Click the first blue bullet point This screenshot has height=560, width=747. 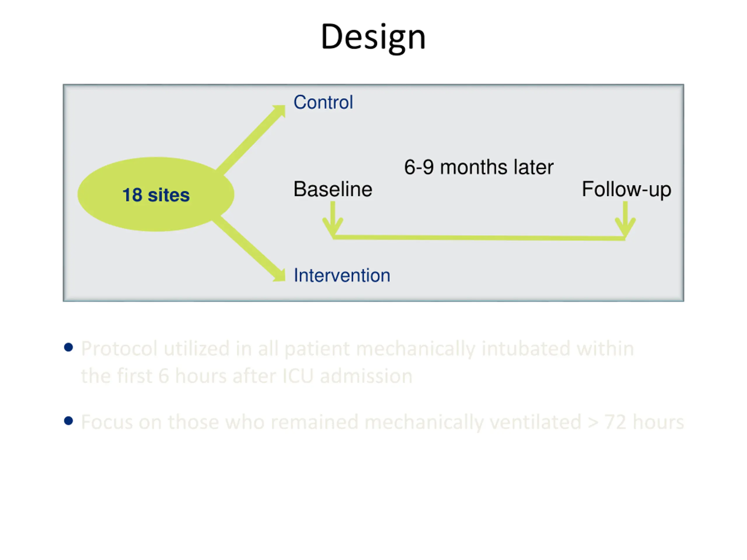click(x=69, y=347)
